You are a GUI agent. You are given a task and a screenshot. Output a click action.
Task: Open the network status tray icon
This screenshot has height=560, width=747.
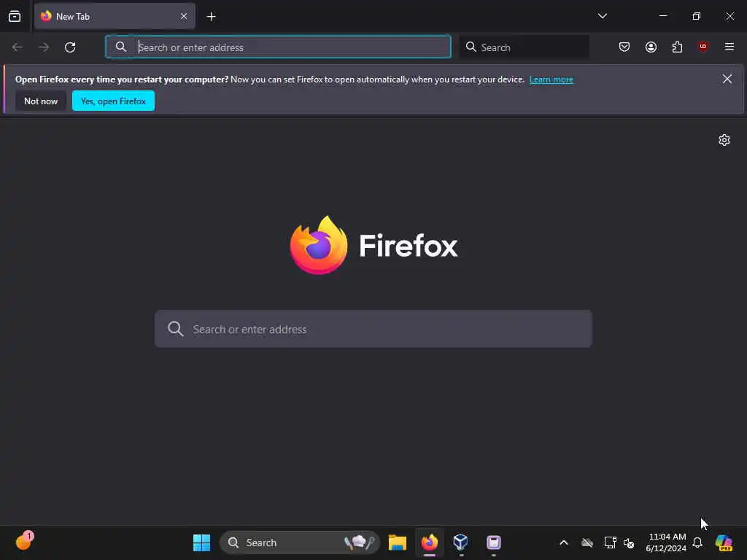point(611,542)
